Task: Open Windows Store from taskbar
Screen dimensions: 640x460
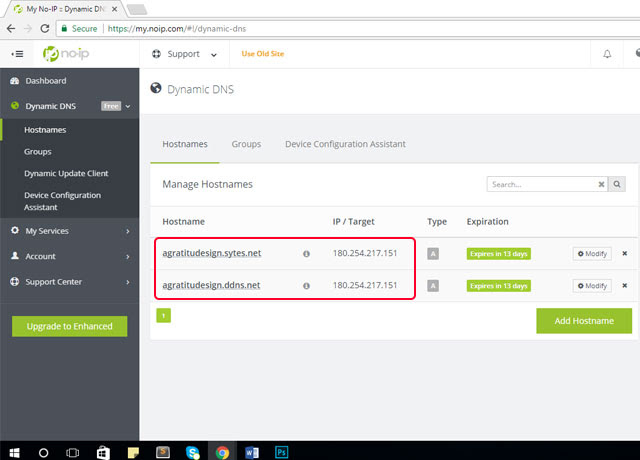Action: pyautogui.click(x=103, y=452)
